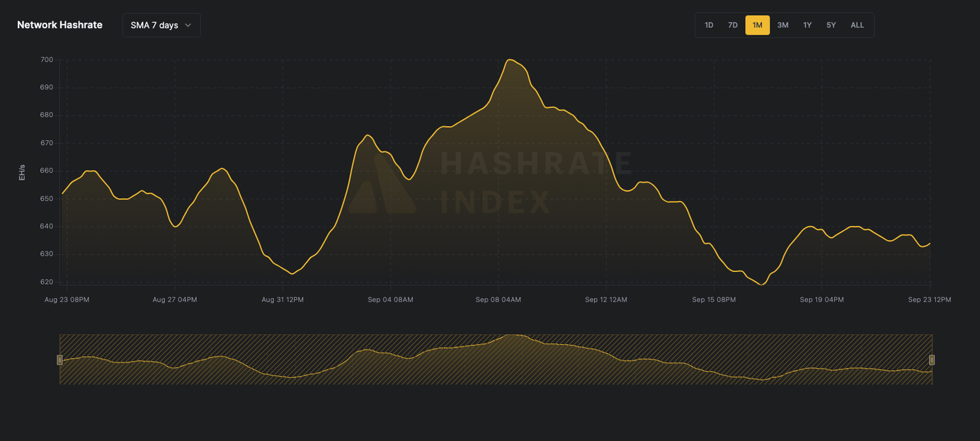Select the 1D time range
The width and height of the screenshot is (980, 441).
point(709,25)
